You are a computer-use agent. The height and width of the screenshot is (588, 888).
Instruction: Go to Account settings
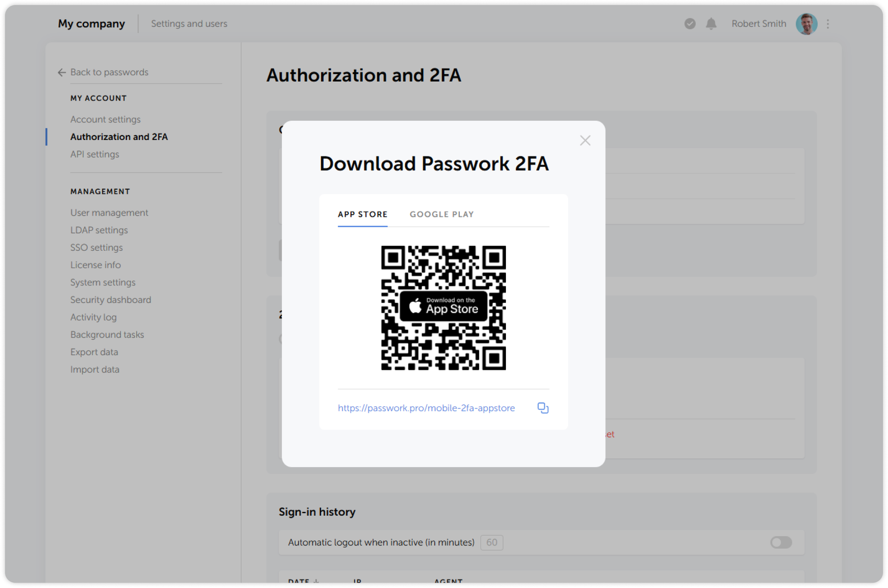pos(105,119)
